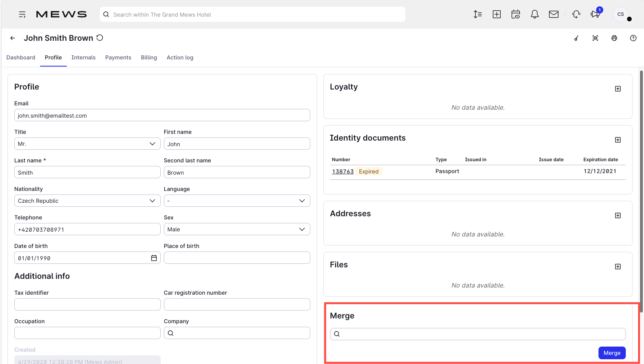This screenshot has height=364, width=644.
Task: Open the notifications bell
Action: pyautogui.click(x=534, y=14)
